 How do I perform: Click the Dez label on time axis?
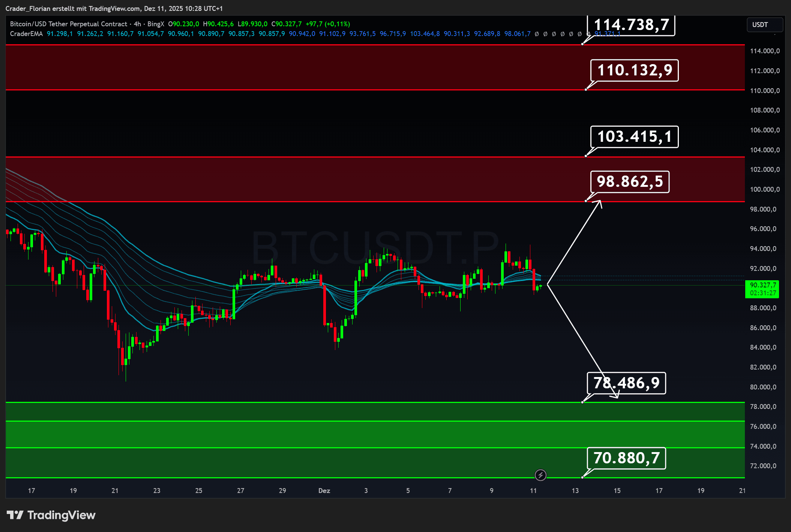[x=324, y=491]
